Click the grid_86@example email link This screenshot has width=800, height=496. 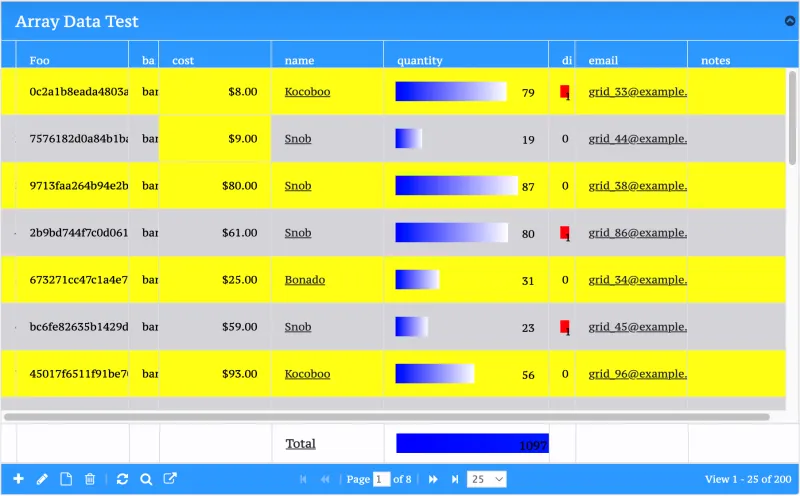pos(637,233)
